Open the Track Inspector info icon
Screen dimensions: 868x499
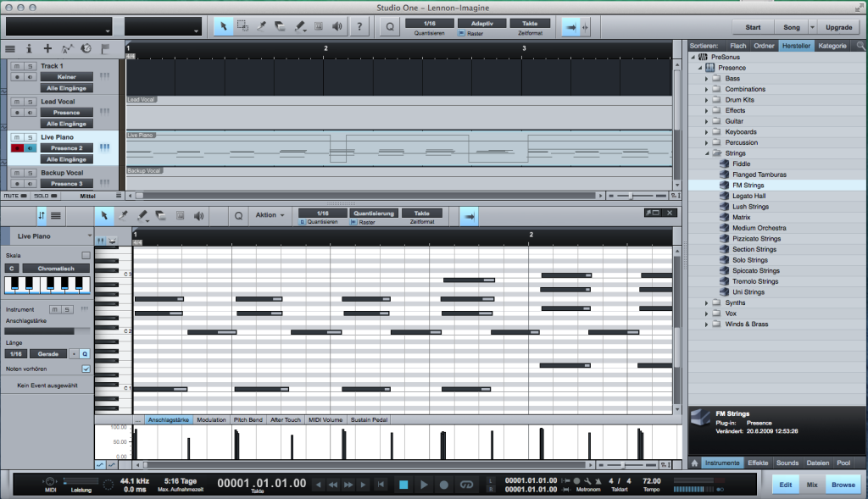pos(30,49)
